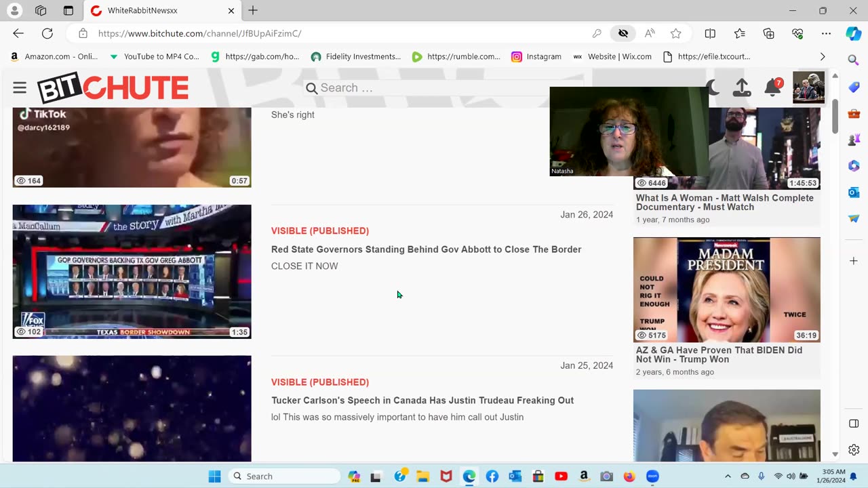Open the rumble.com bookmark

(456, 57)
